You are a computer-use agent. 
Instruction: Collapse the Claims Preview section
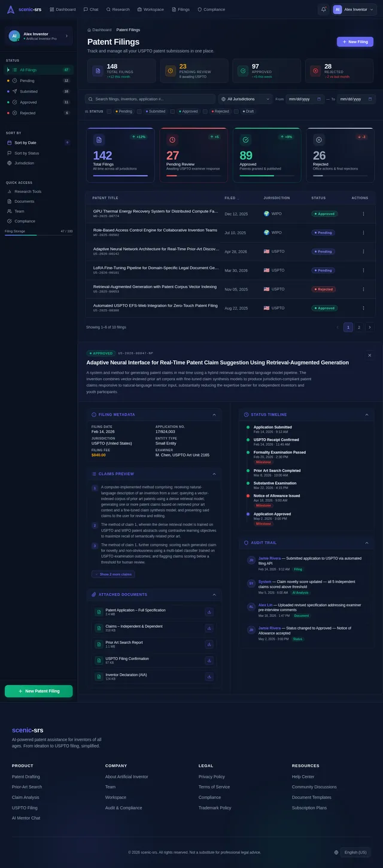point(214,474)
